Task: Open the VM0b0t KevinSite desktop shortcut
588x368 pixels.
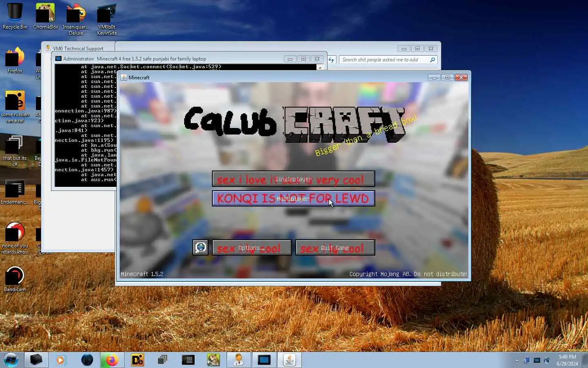Action: click(x=107, y=19)
